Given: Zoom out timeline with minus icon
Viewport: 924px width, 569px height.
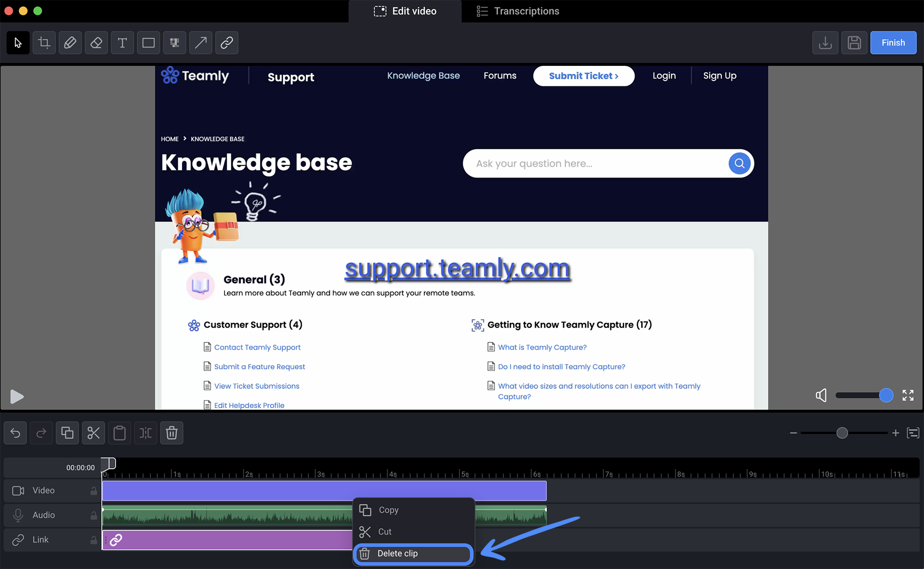Looking at the screenshot, I should point(793,433).
